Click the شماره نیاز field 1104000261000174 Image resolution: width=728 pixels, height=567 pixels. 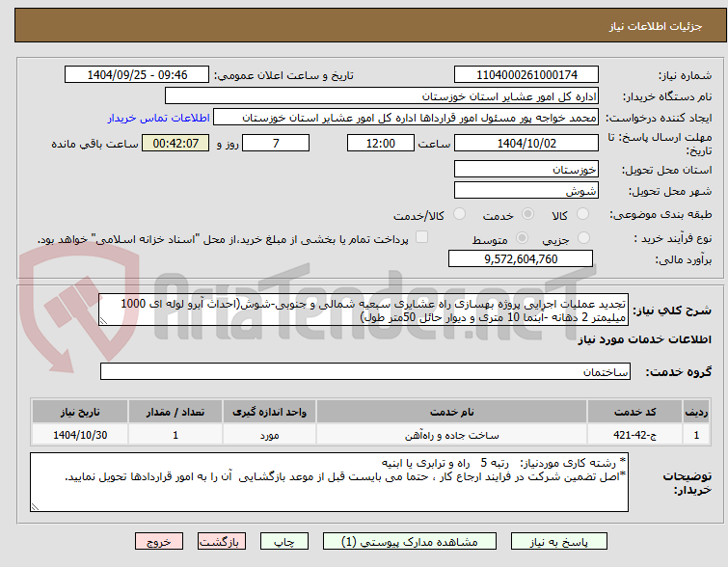coord(526,75)
